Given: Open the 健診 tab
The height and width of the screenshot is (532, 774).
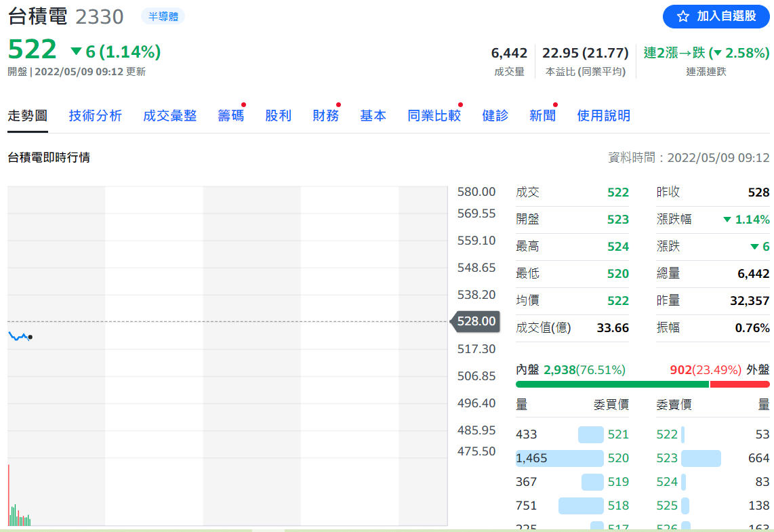Looking at the screenshot, I should point(495,116).
